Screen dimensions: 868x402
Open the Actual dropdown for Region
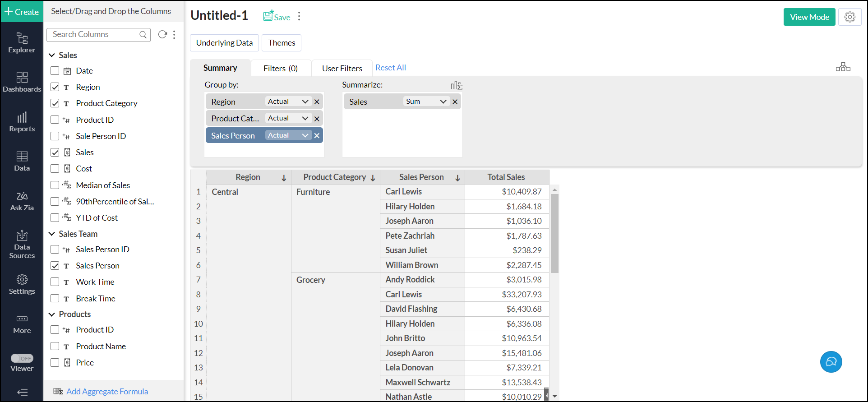coord(288,102)
